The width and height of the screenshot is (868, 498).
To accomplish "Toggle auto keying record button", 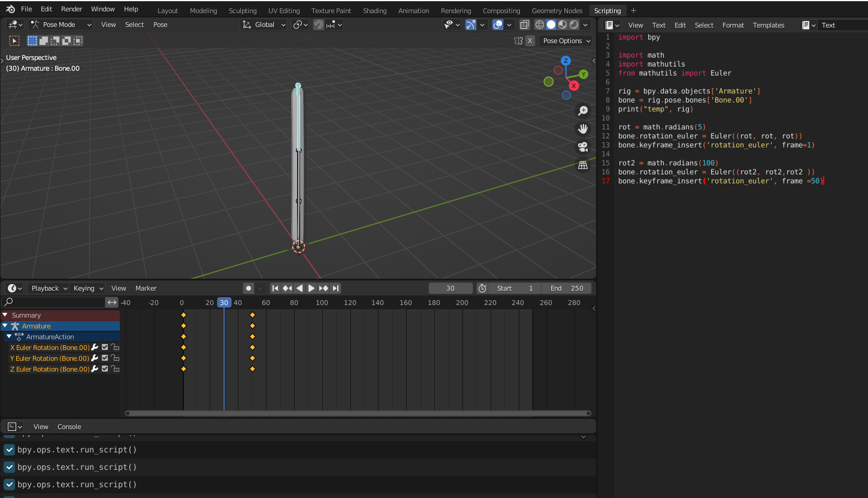I will coord(249,288).
